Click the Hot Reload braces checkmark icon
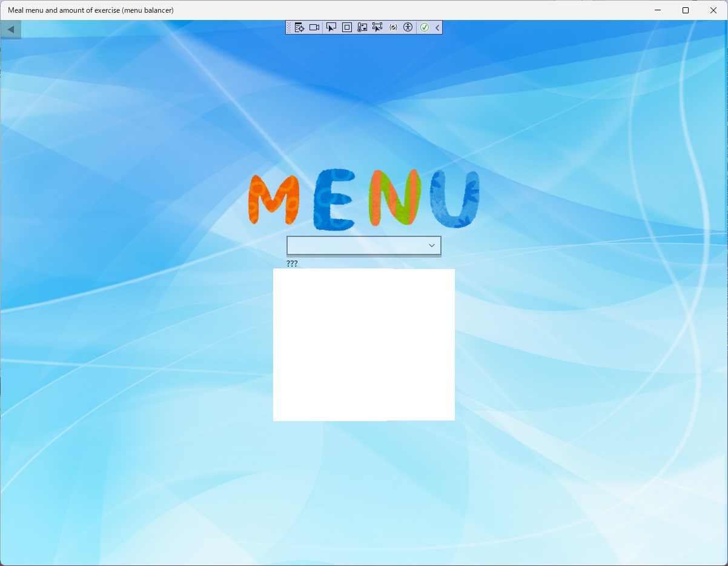The width and height of the screenshot is (728, 566). (x=394, y=27)
